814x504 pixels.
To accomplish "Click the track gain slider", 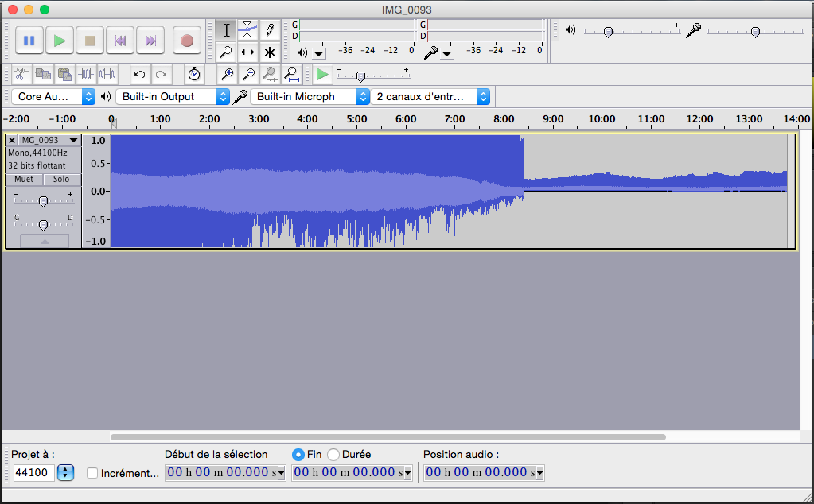I will (x=43, y=201).
